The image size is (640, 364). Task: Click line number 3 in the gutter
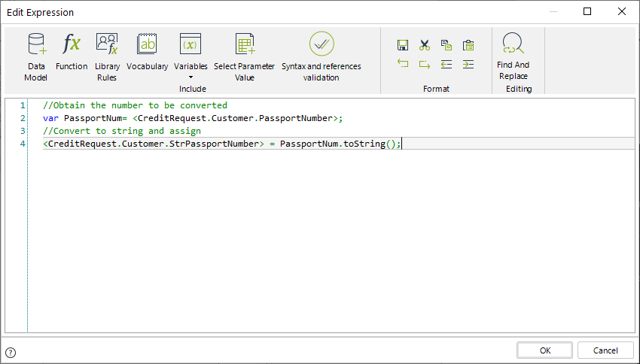click(x=23, y=131)
